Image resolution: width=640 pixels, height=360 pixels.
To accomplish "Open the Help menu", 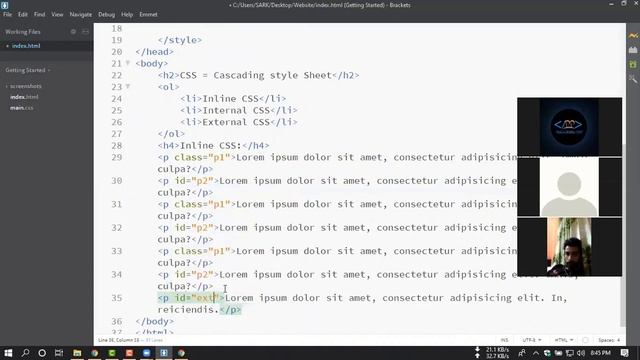I will 127,14.
